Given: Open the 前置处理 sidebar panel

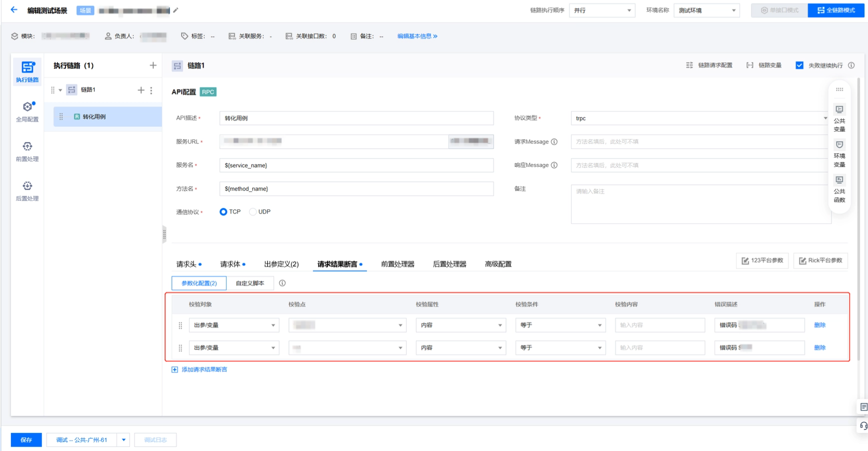Looking at the screenshot, I should point(27,151).
